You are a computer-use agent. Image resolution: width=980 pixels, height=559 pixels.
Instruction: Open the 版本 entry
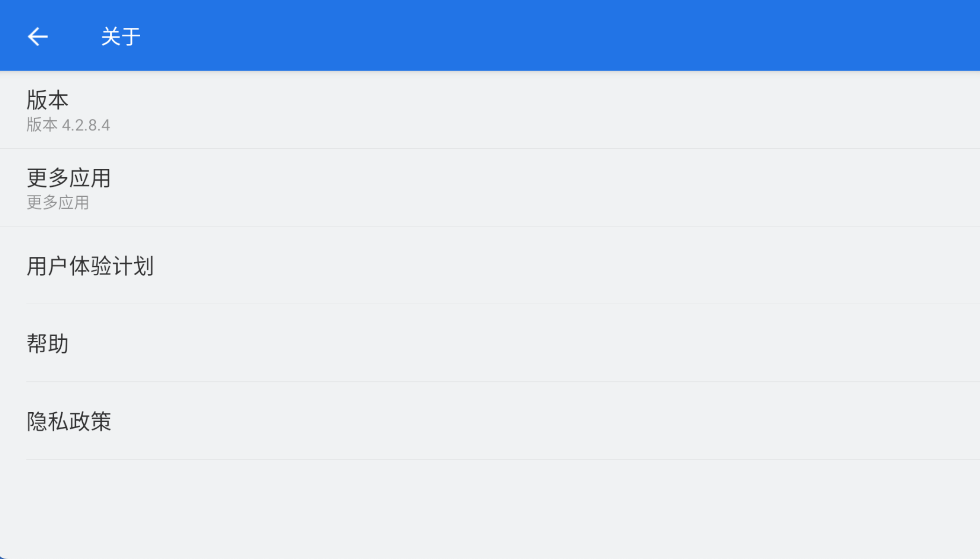[490, 110]
